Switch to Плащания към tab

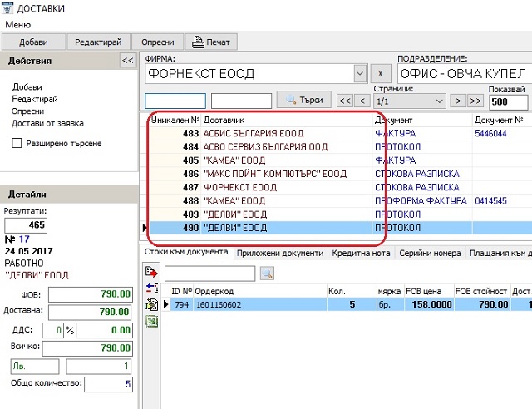point(499,254)
